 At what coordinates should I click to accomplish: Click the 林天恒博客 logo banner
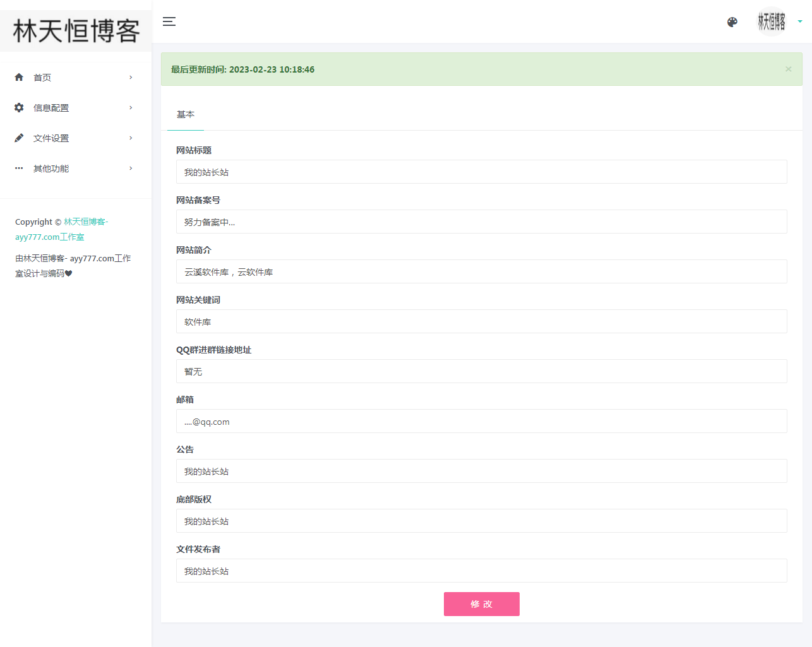pyautogui.click(x=75, y=30)
